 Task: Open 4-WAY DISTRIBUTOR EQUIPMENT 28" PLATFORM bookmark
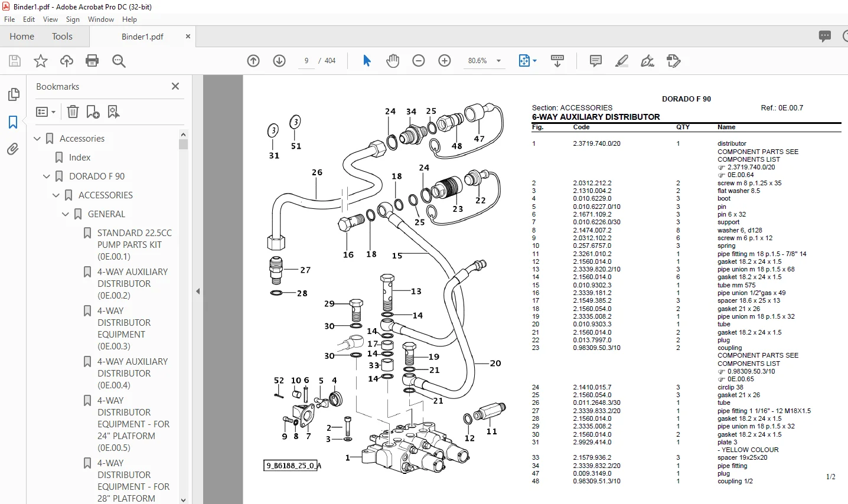pos(133,481)
